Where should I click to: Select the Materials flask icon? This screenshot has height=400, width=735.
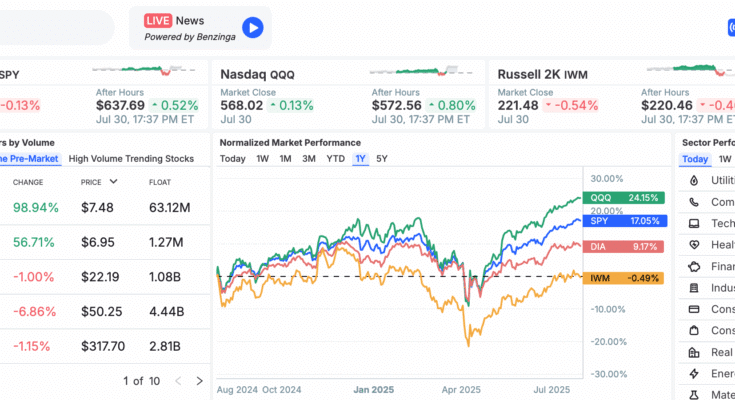pos(694,395)
